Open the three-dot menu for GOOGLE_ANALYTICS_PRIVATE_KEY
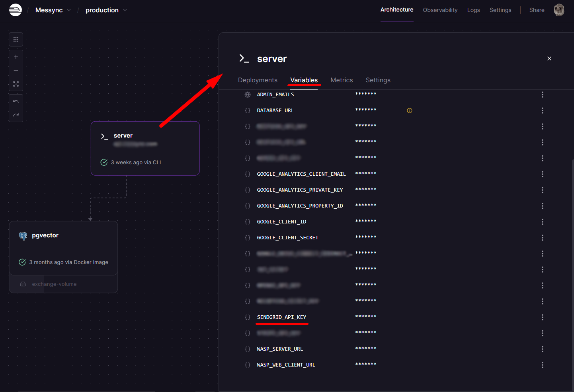 pyautogui.click(x=543, y=190)
